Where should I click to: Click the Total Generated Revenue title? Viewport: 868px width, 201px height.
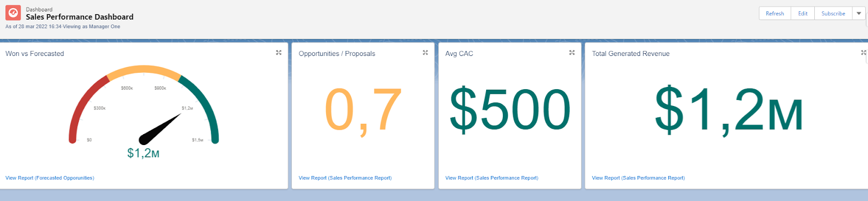[630, 53]
